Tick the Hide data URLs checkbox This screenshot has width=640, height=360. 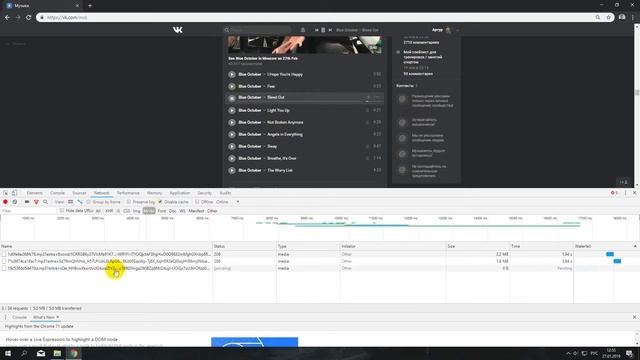(x=62, y=211)
